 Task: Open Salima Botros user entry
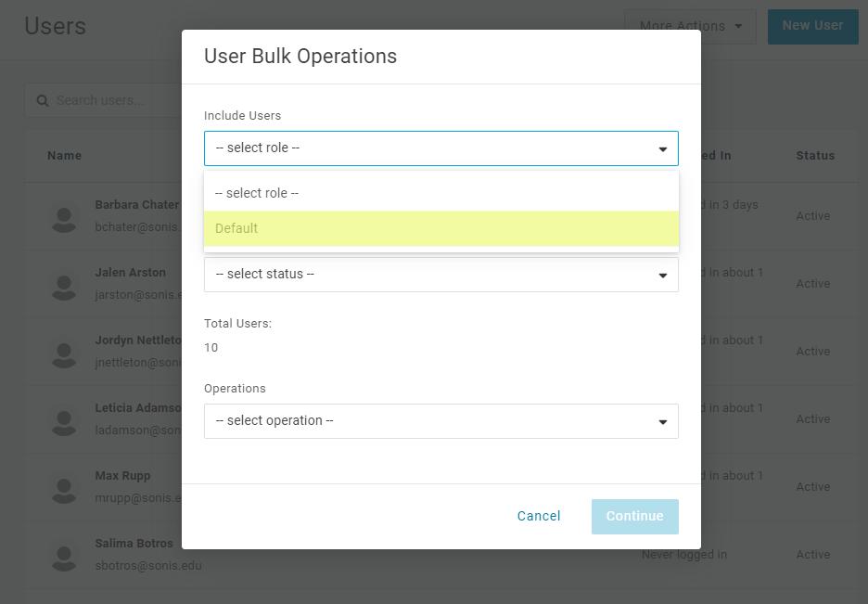tap(134, 544)
